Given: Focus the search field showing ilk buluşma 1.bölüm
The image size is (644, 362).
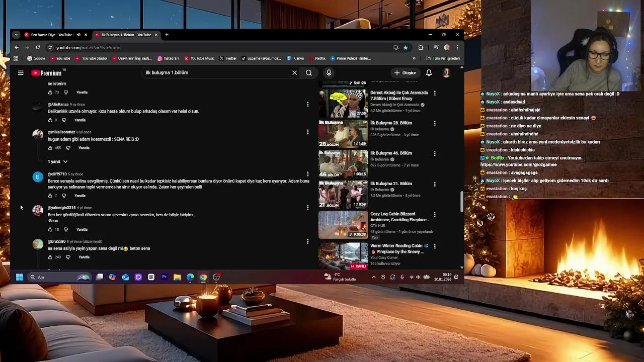Looking at the screenshot, I should click(216, 72).
